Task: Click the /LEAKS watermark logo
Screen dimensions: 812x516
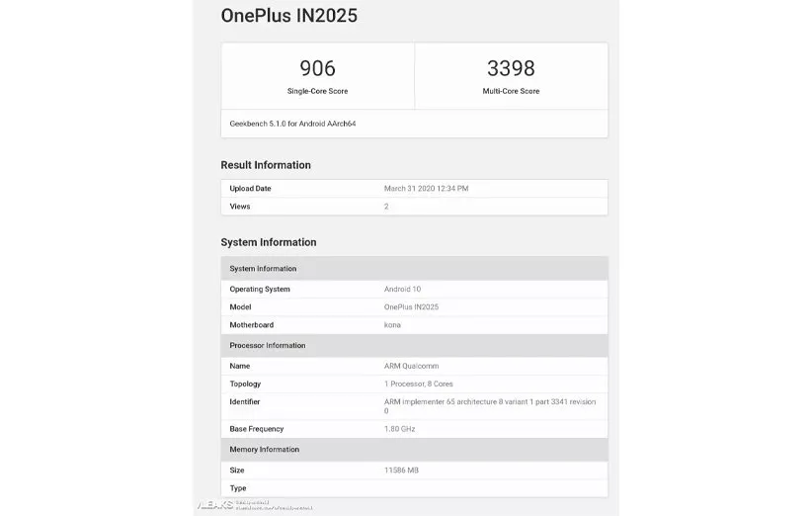Action: click(217, 505)
